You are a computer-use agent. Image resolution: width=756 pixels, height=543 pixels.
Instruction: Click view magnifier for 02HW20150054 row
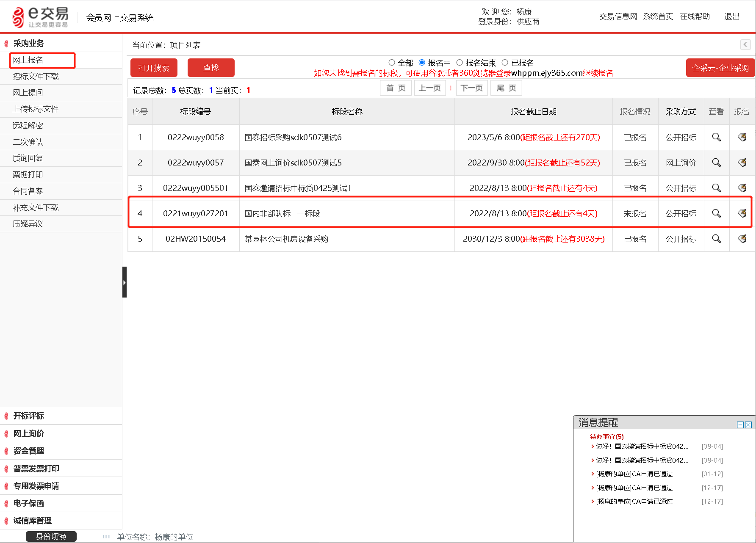pyautogui.click(x=716, y=239)
